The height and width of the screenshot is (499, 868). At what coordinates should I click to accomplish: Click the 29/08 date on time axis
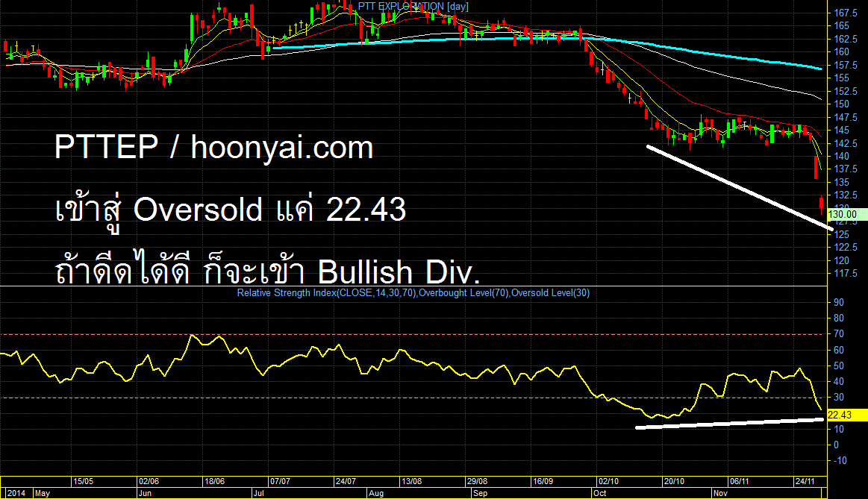click(x=477, y=481)
